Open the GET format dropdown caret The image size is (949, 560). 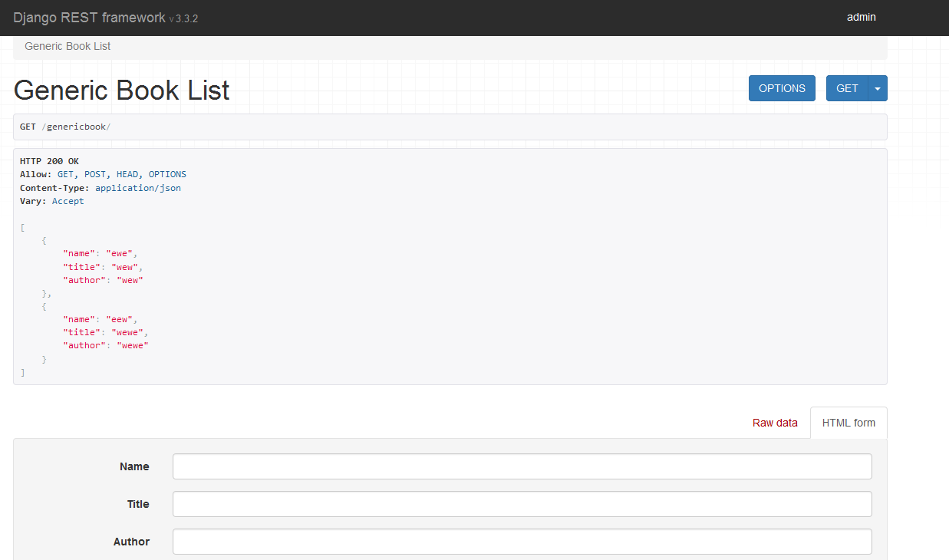point(878,88)
